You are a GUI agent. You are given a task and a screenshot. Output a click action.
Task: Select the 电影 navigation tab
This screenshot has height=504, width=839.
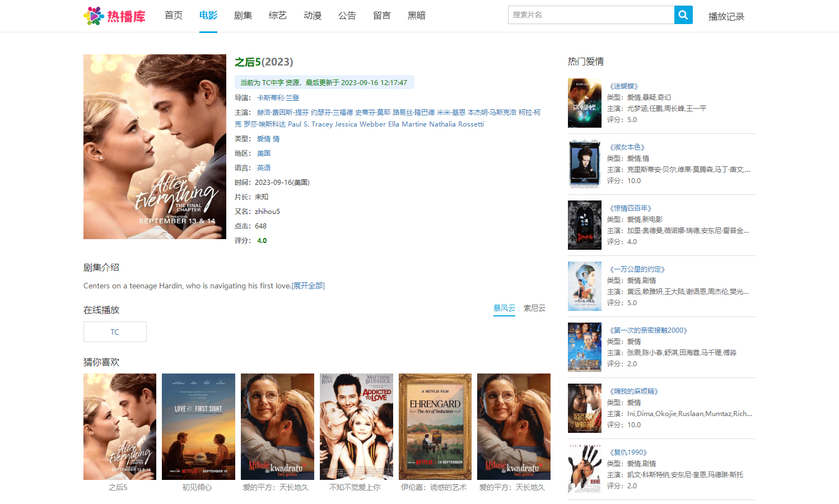(208, 16)
